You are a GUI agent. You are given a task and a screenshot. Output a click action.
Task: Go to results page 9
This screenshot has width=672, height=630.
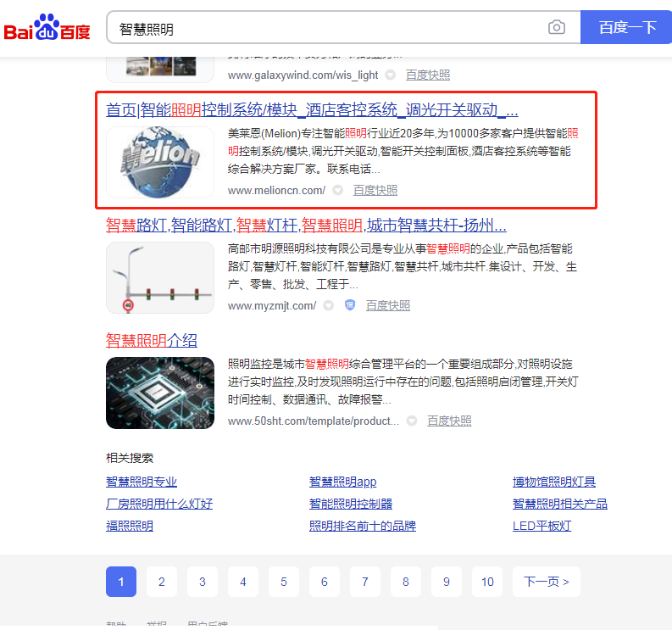click(x=447, y=582)
